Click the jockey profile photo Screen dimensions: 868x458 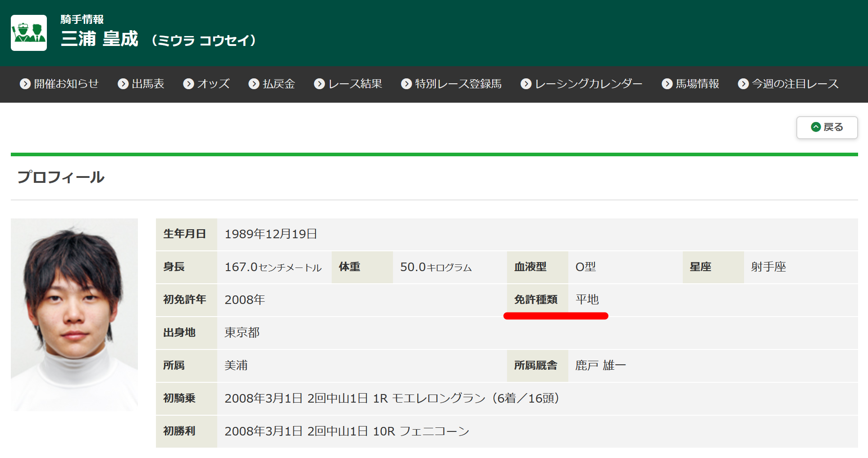74,315
